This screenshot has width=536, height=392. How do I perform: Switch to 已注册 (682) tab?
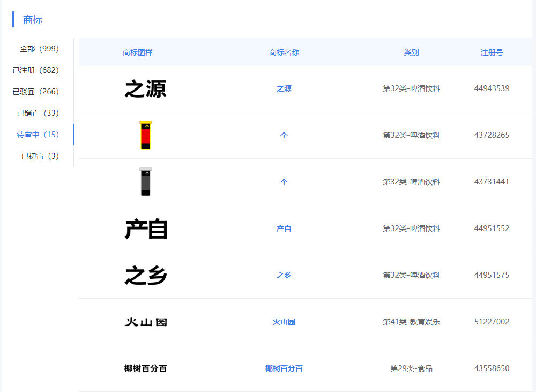[x=35, y=70]
